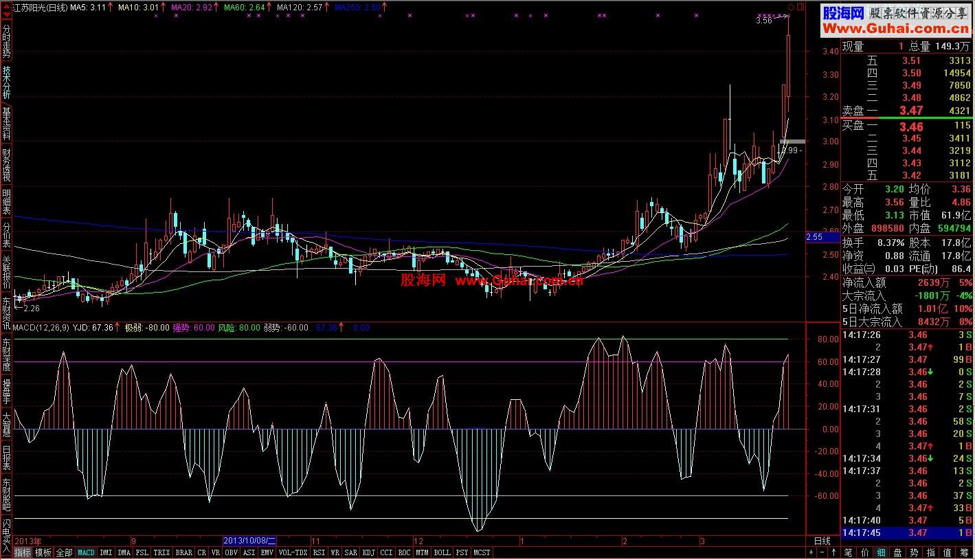Select the 全部 indicator filter
975x560 pixels.
coord(64,552)
